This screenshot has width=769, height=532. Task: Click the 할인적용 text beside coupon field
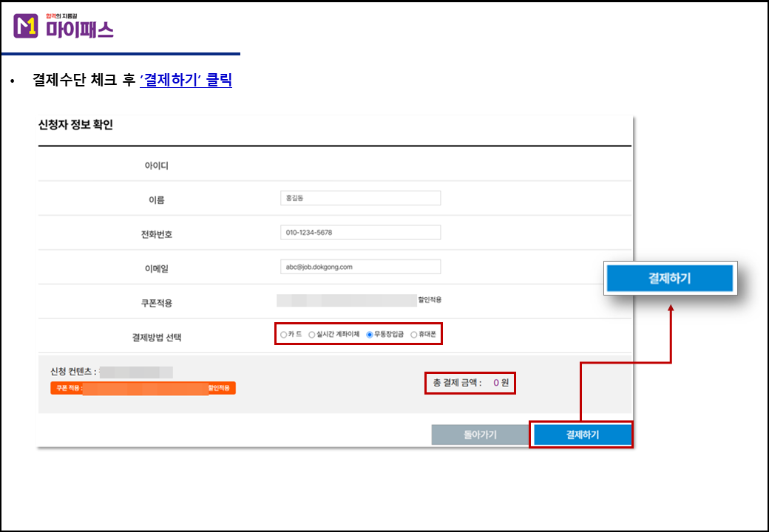(x=430, y=300)
